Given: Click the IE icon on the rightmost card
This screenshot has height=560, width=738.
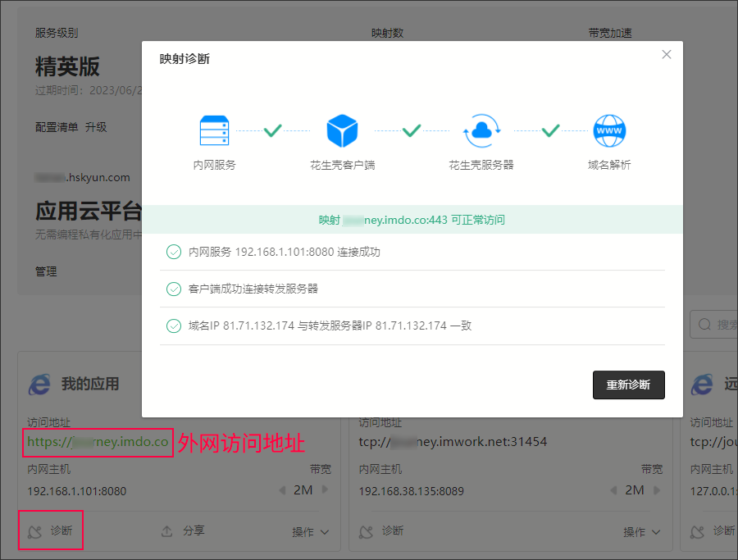Looking at the screenshot, I should [x=702, y=385].
